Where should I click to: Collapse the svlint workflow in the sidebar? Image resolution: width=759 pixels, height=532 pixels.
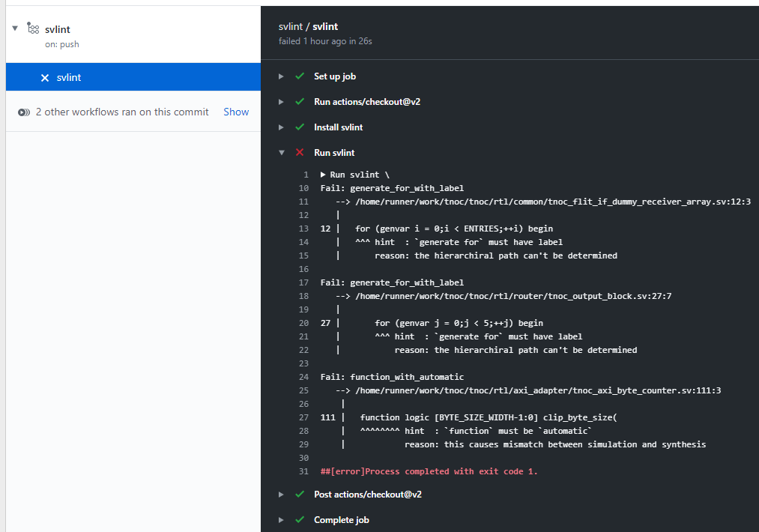[14, 28]
